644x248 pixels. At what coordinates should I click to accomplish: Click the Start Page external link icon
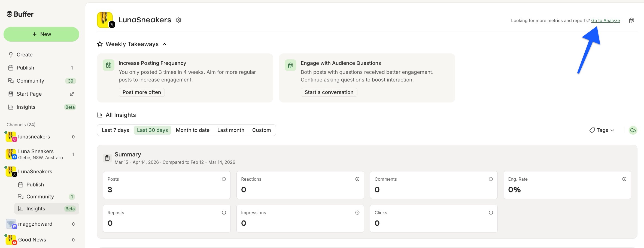(x=72, y=94)
